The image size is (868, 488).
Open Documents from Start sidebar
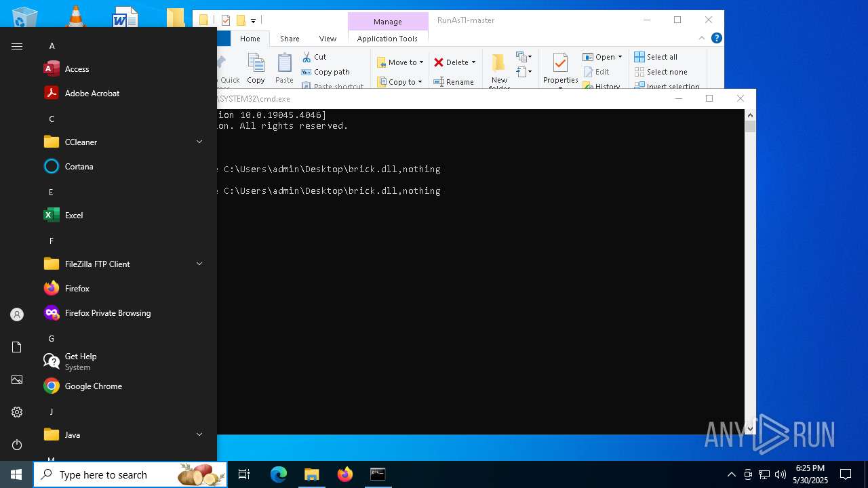pyautogui.click(x=17, y=347)
